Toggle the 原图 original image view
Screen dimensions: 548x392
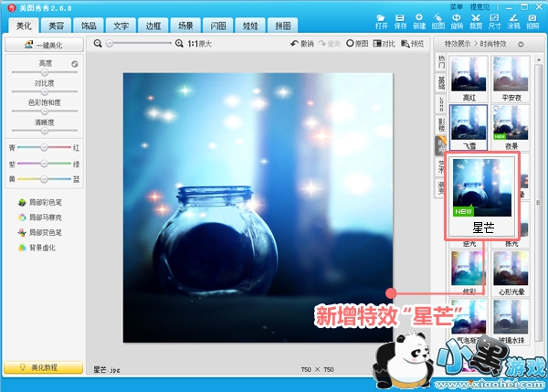coord(357,43)
